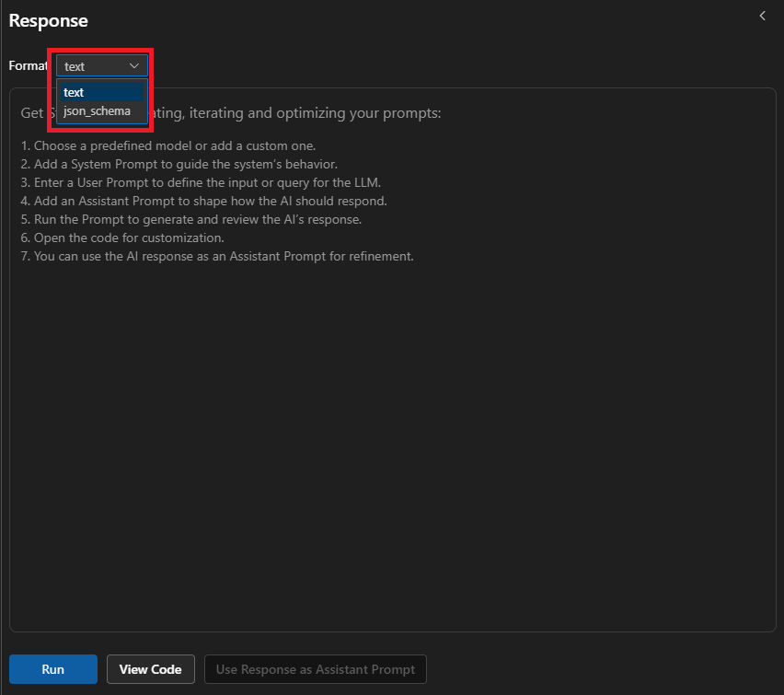The image size is (784, 695).
Task: Run the prompt
Action: [x=53, y=669]
